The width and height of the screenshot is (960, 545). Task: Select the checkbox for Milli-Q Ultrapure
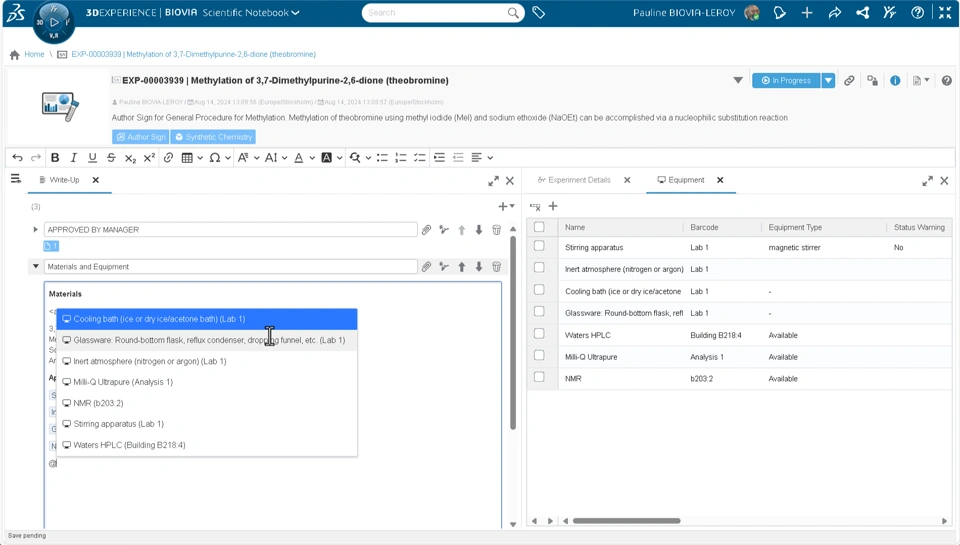click(539, 355)
